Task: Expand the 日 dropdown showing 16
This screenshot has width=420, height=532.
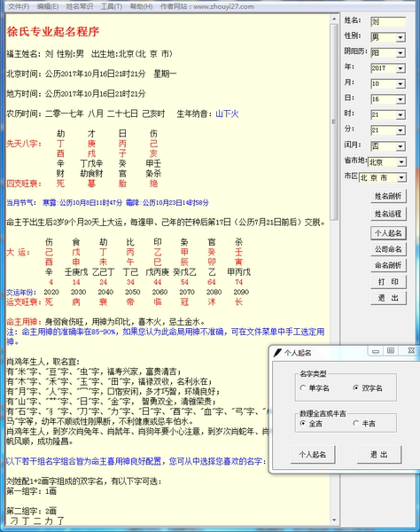Action: (401, 99)
